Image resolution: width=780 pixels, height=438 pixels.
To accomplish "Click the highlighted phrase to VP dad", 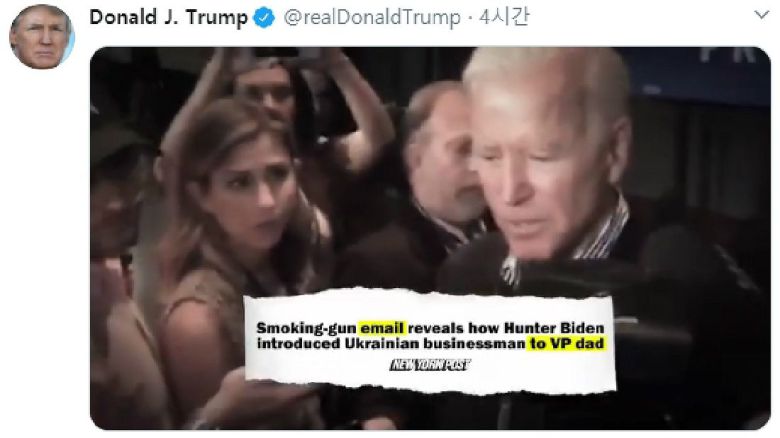I will click(x=566, y=343).
